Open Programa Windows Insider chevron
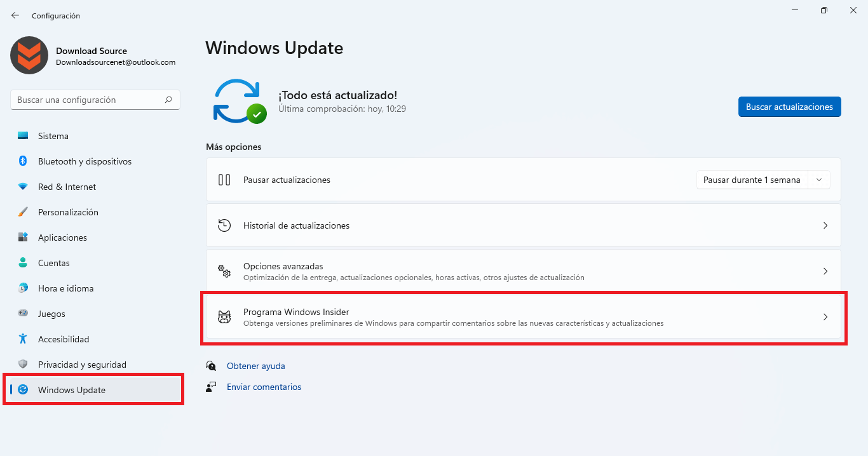868x456 pixels. pyautogui.click(x=825, y=317)
